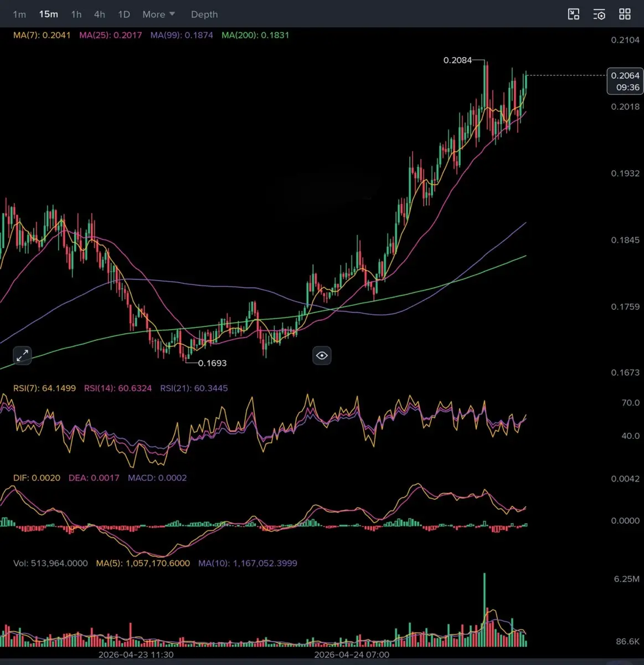This screenshot has width=644, height=665.
Task: Click the 2026-04-24 07:00 time label
Action: pos(352,654)
